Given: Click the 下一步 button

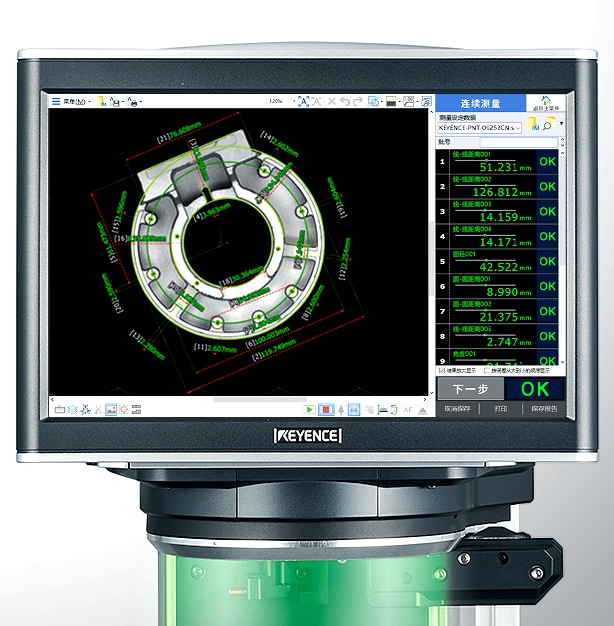Looking at the screenshot, I should pyautogui.click(x=470, y=390).
